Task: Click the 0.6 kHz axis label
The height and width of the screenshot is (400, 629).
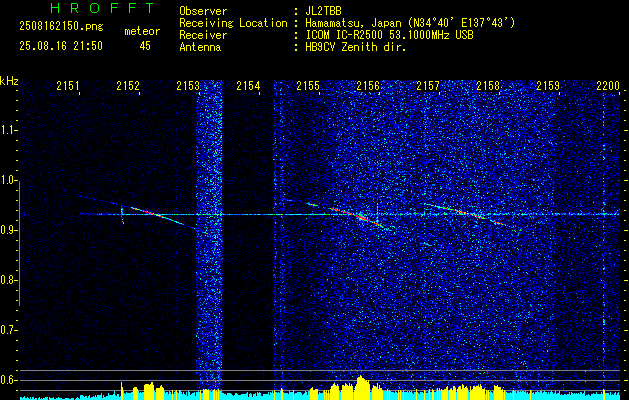Action: pyautogui.click(x=8, y=380)
